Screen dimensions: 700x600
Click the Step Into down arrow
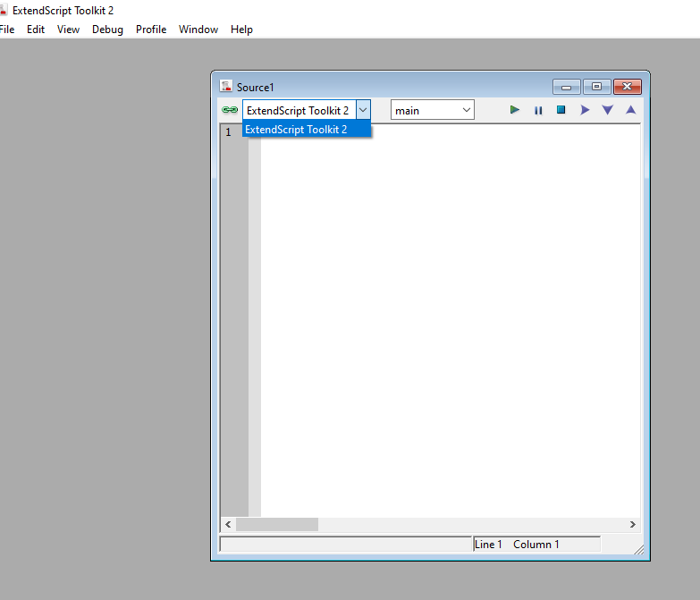607,110
